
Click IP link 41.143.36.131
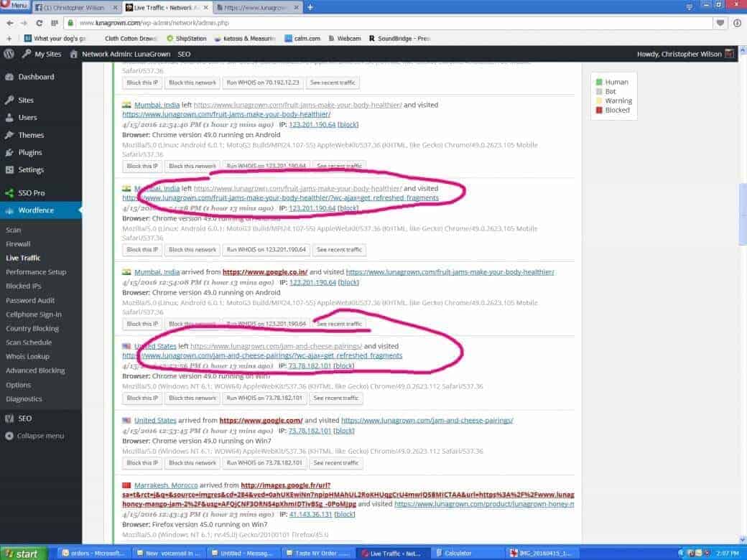(x=310, y=514)
